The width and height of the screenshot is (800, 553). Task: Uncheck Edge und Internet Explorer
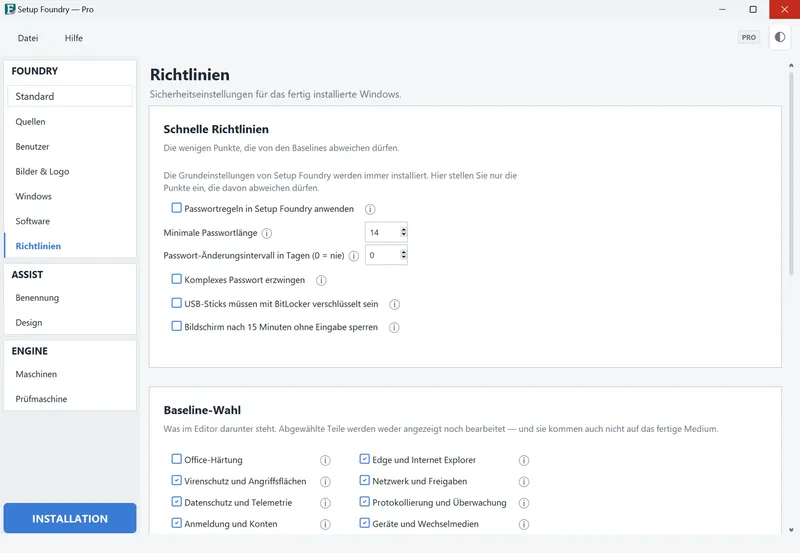click(x=364, y=459)
